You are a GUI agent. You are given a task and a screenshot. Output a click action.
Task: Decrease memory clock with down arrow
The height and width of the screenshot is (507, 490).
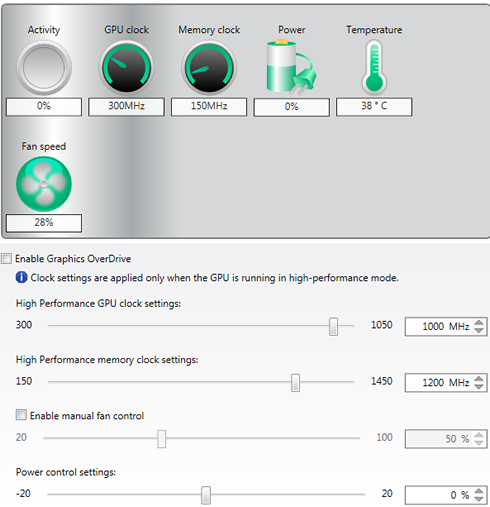[479, 386]
